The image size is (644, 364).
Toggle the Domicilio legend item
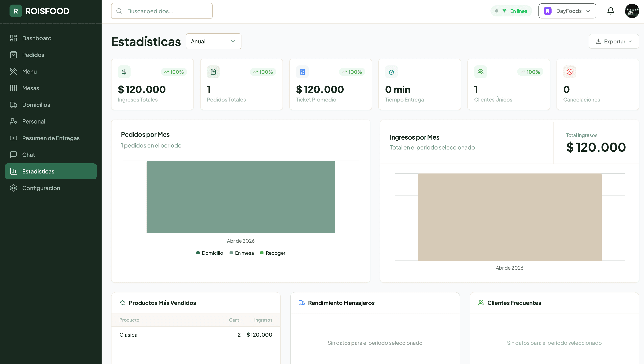210,253
